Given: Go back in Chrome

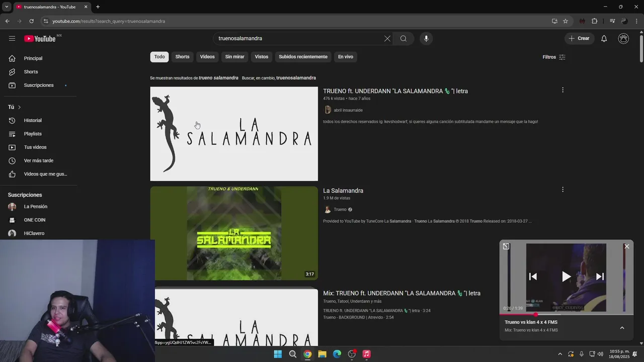Looking at the screenshot, I should coord(7,21).
